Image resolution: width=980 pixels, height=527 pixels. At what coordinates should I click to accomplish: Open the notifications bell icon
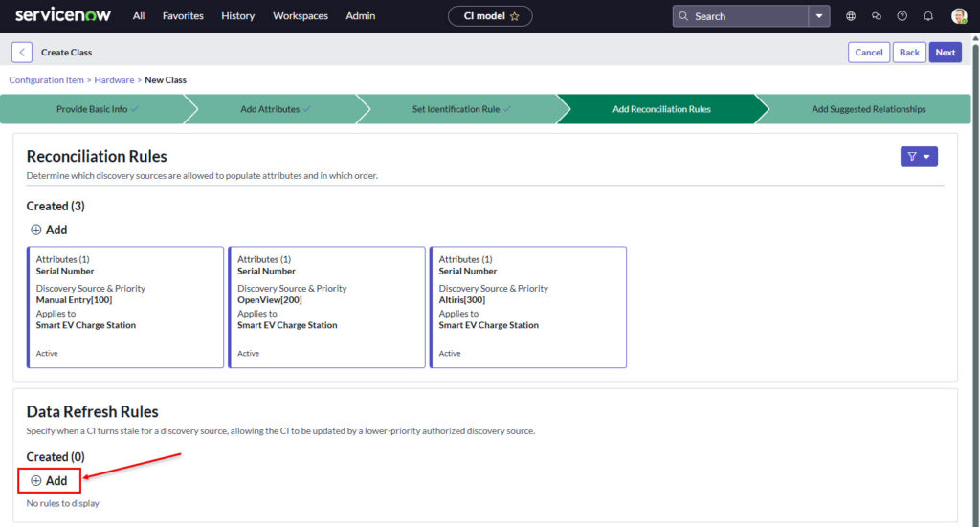tap(927, 16)
